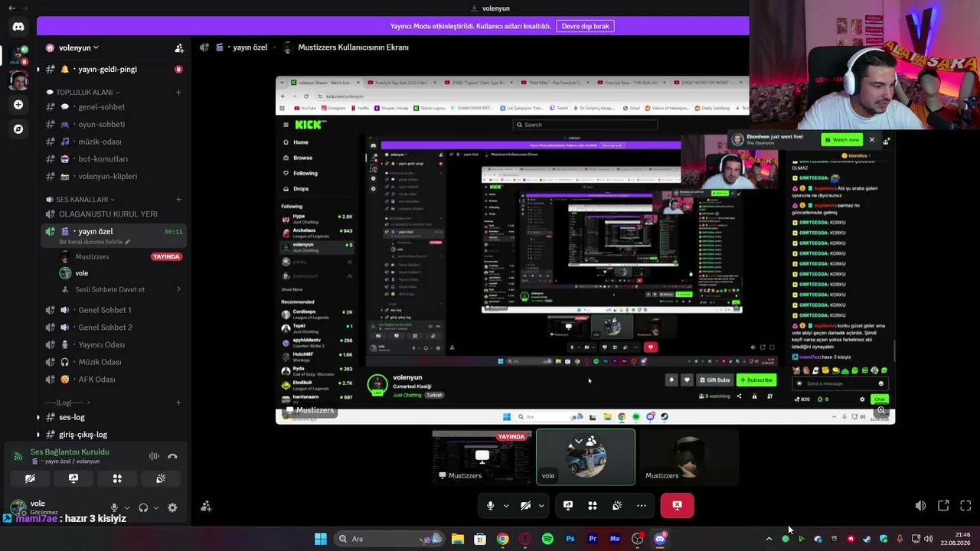The image size is (980, 551).
Task: Open the bot-komutları text channel
Action: (x=112, y=159)
